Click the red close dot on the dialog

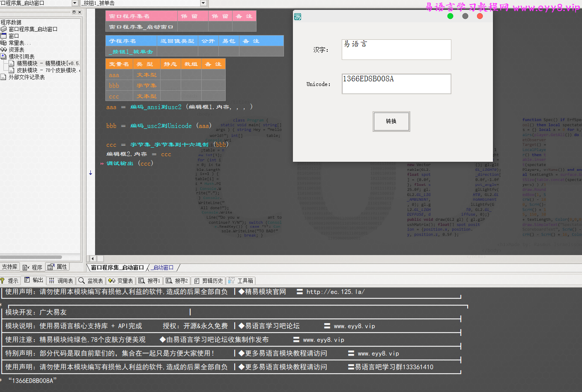click(x=480, y=16)
